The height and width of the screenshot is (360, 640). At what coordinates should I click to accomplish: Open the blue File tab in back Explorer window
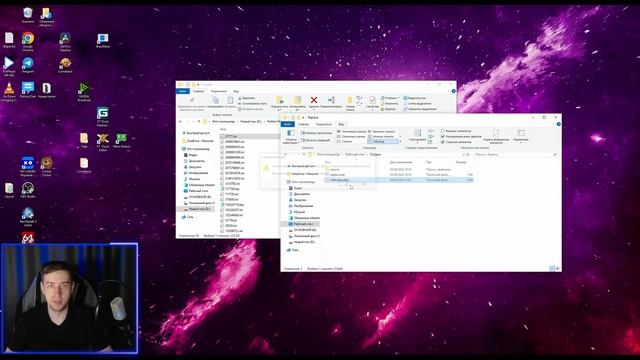[182, 91]
